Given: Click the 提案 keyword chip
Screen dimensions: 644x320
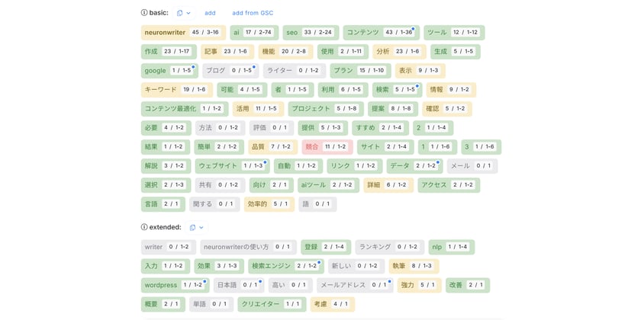Looking at the screenshot, I should (393, 109).
